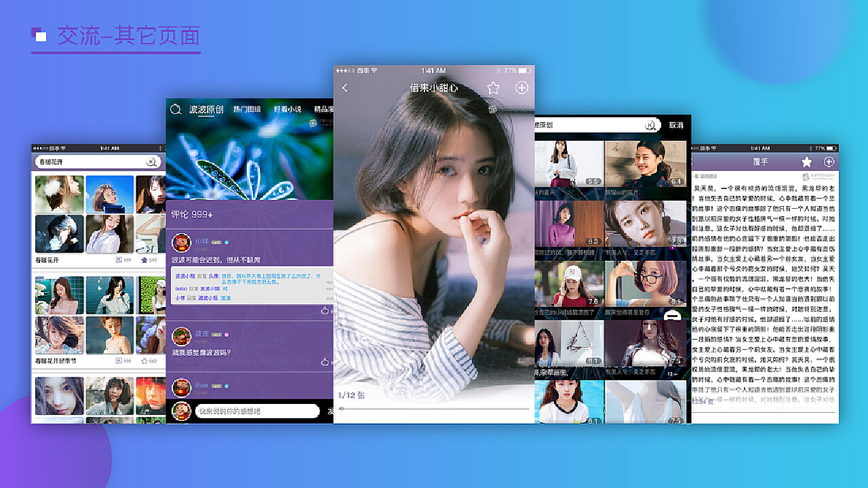
Task: Click the search icon in 春暖花开 search box
Action: [x=152, y=162]
